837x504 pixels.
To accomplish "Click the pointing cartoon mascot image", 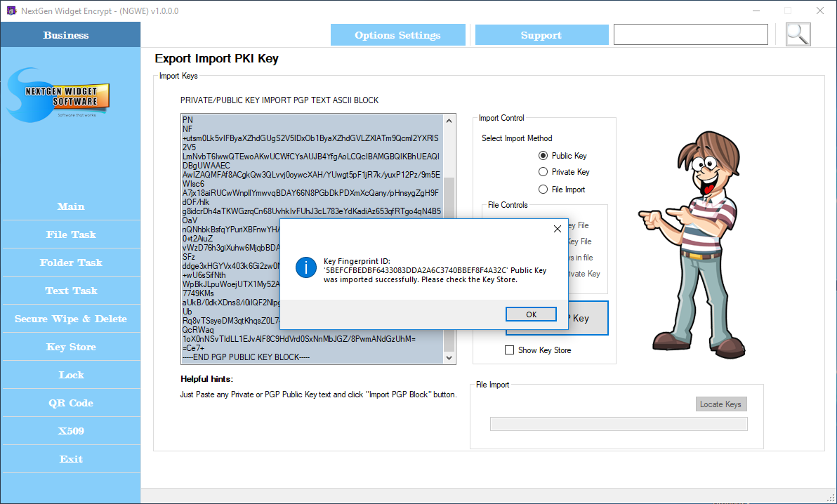I will click(x=692, y=244).
